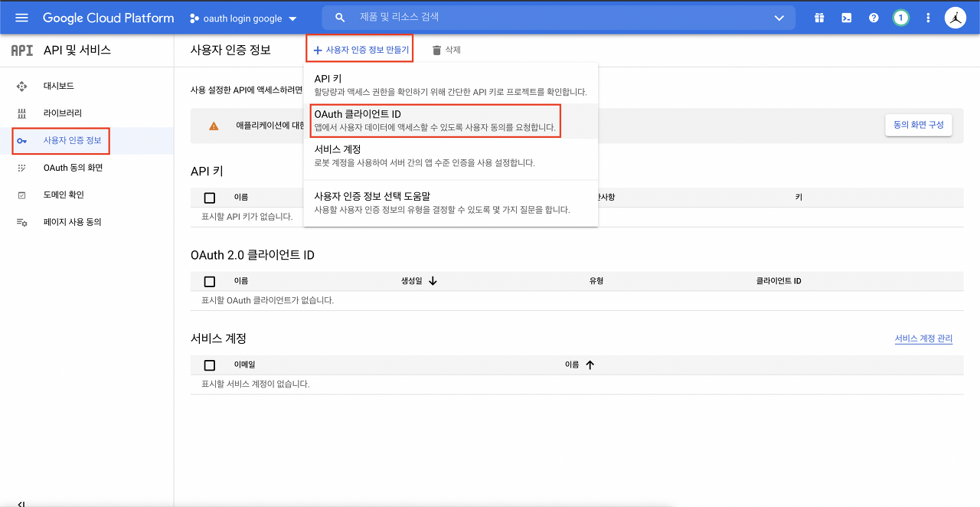Open the user account avatar

(955, 18)
